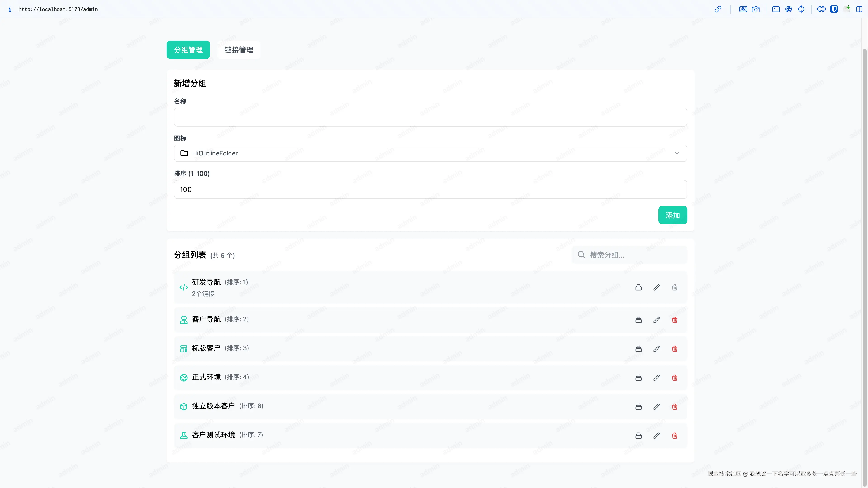Click the camera screenshot icon in toolbar
The width and height of the screenshot is (868, 488).
click(756, 9)
